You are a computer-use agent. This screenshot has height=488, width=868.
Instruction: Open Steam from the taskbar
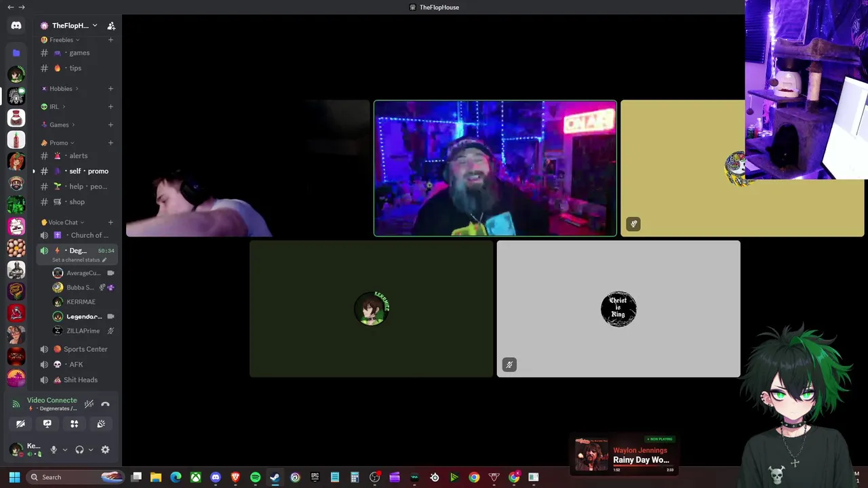tap(275, 477)
